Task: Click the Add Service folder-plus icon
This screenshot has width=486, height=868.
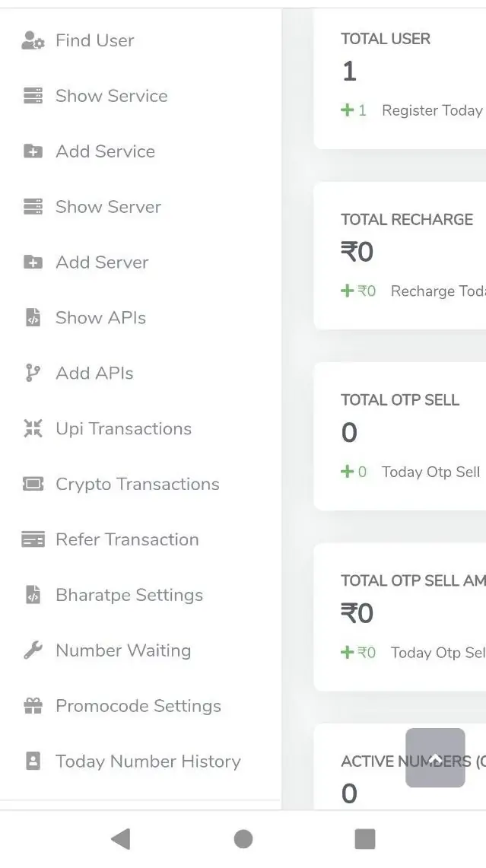Action: point(33,151)
